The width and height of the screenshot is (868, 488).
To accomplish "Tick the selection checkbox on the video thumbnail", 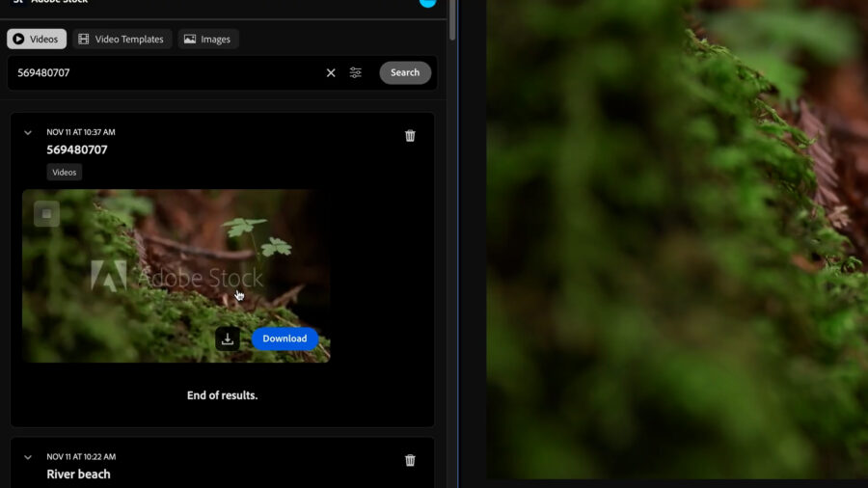I will [46, 214].
